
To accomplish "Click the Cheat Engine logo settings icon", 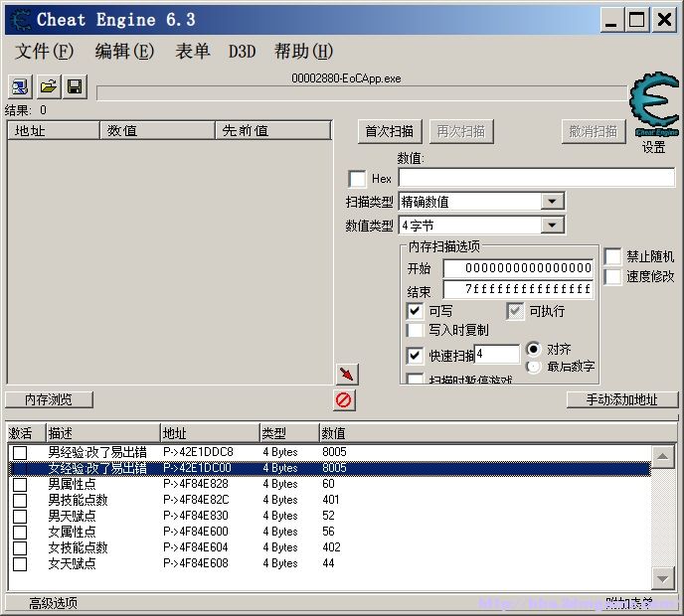I will pyautogui.click(x=654, y=105).
